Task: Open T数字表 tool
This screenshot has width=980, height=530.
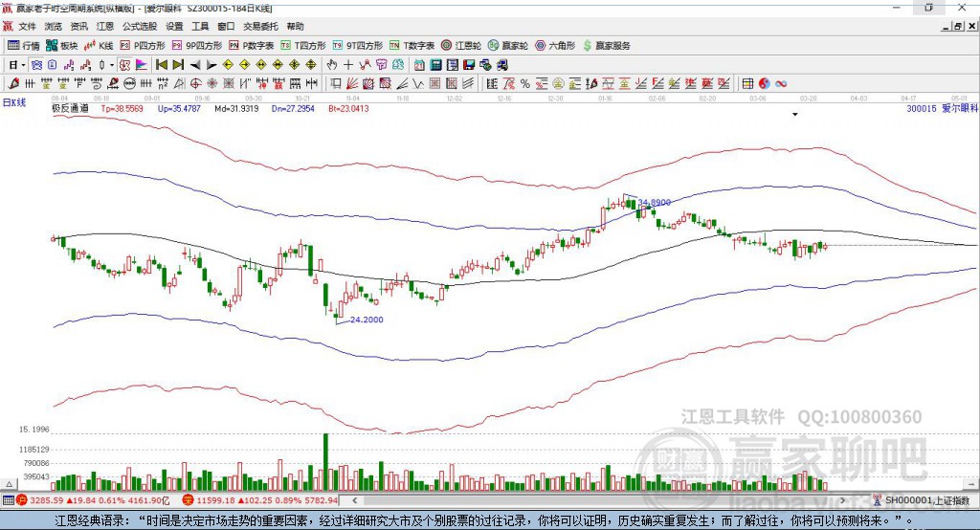Action: click(x=412, y=46)
